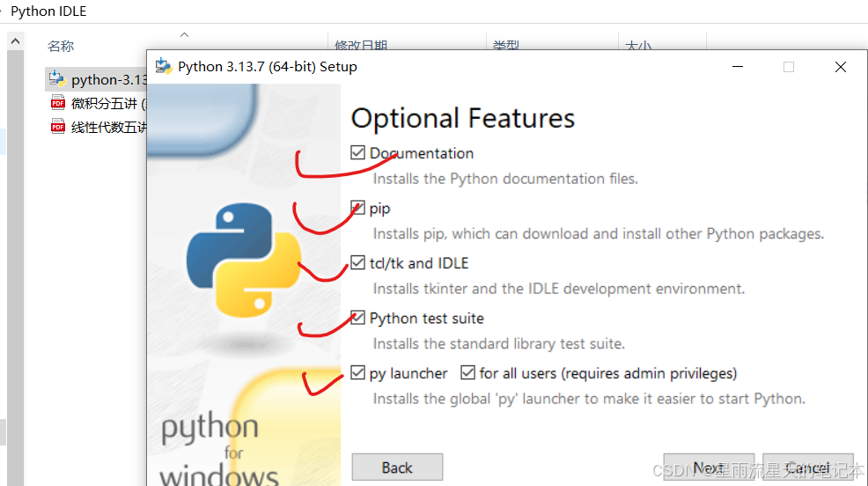
Task: Click the sort arrow above the 名称 column
Action: 184,34
